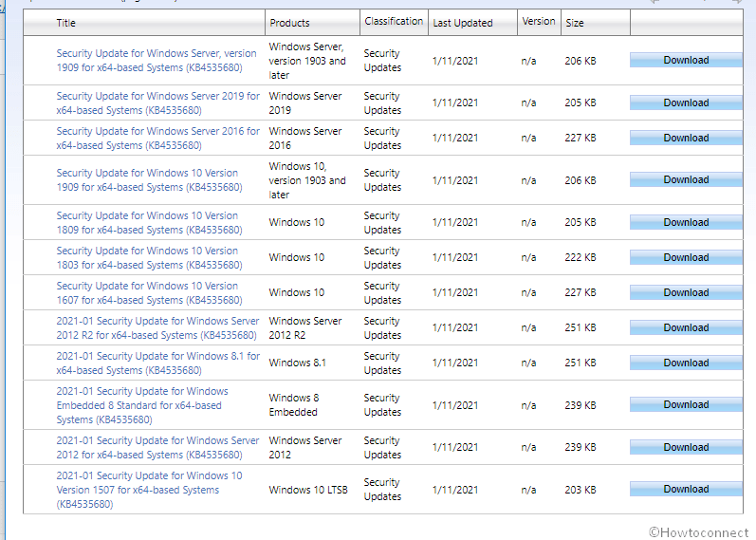
Task: Select the 'Windows 8 Embedded' product cell
Action: (293, 405)
